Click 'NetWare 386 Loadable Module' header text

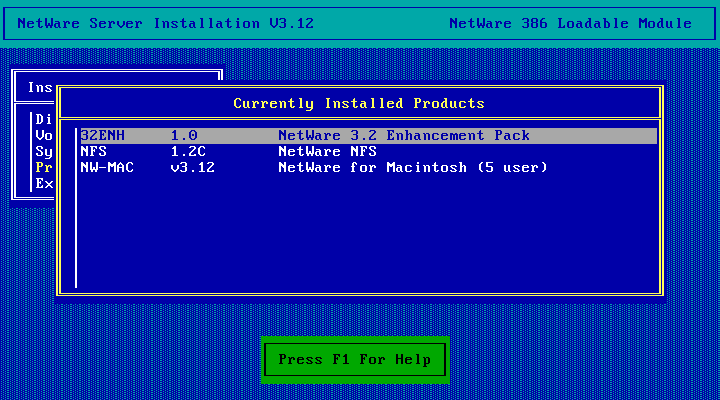coord(570,23)
